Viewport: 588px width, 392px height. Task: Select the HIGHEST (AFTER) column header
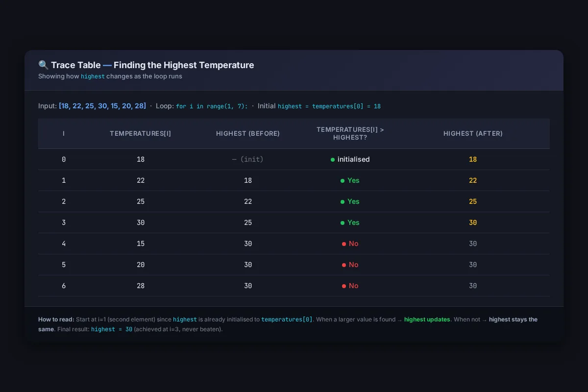[x=473, y=134]
